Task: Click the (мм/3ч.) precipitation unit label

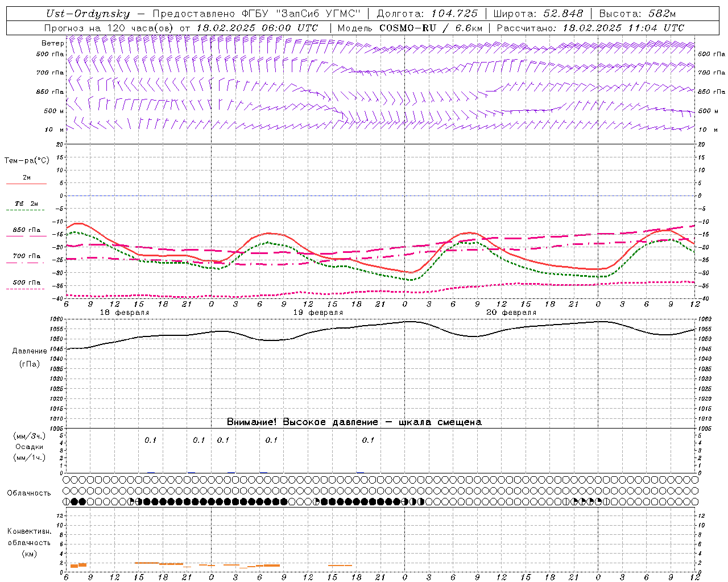Action: (29, 436)
